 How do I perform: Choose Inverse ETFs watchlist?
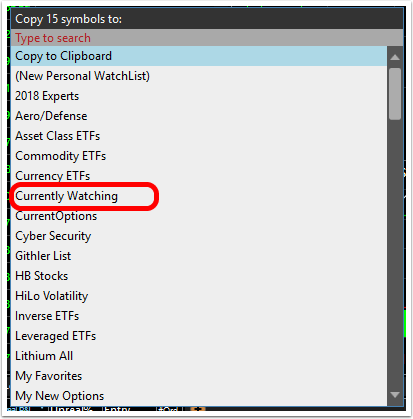point(199,316)
